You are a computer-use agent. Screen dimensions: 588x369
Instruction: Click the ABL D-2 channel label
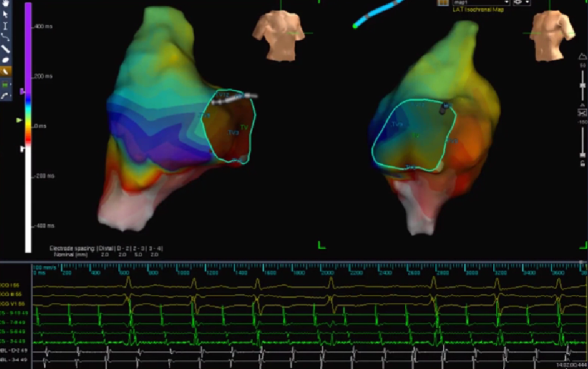(x=13, y=350)
